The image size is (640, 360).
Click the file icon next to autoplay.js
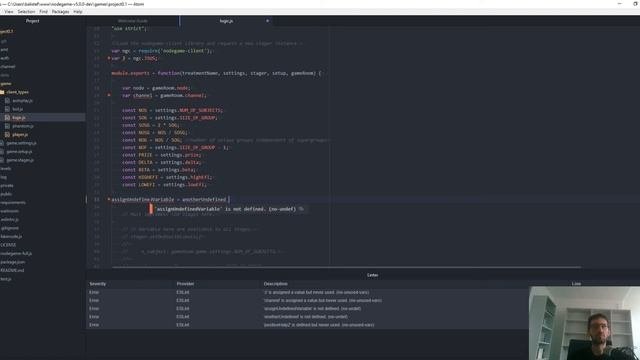pos(7,100)
